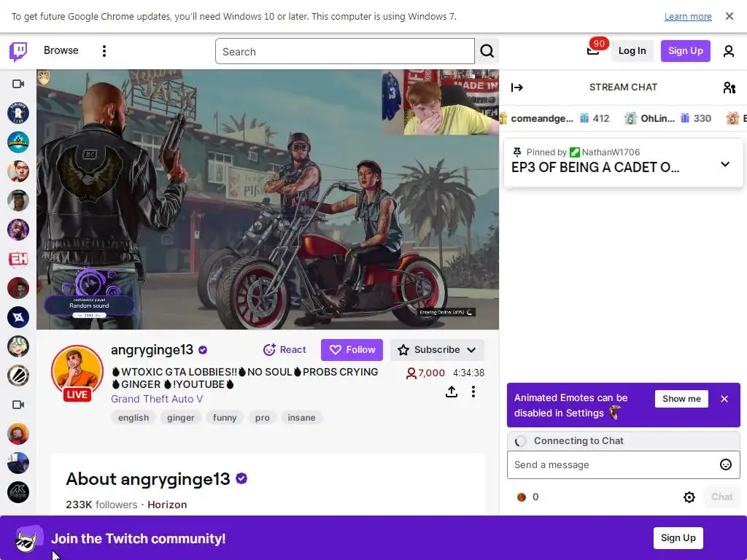This screenshot has width=747, height=560.
Task: Open the EH red logo channel in sidebar
Action: [x=18, y=259]
